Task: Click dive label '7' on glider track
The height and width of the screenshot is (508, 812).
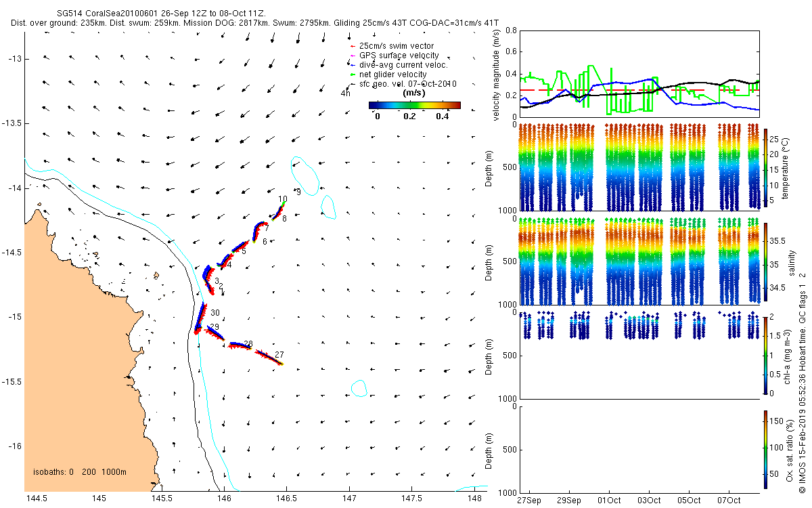Action: tap(267, 228)
